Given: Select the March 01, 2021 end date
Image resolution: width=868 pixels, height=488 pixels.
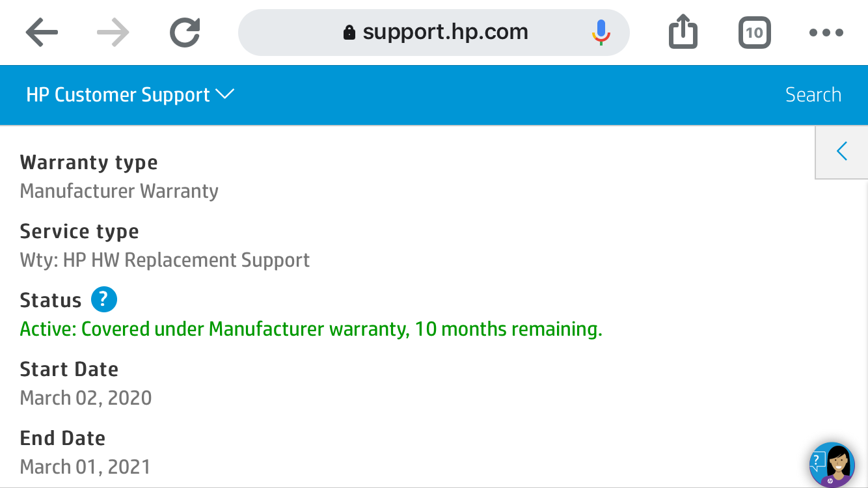Looking at the screenshot, I should 85,467.
